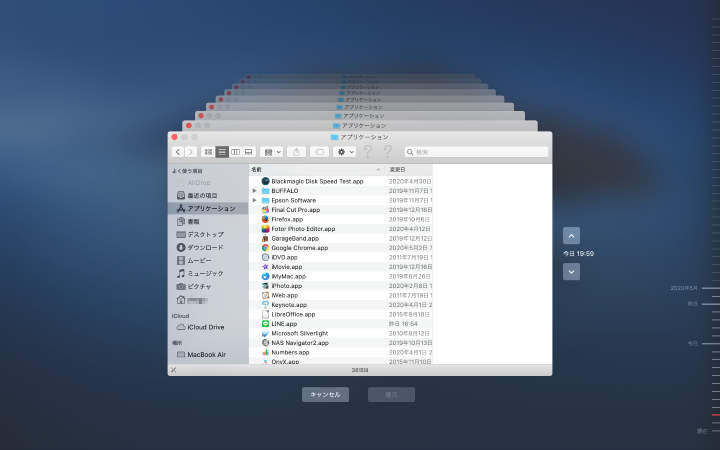Sort by the 変更日 column header
Image resolution: width=720 pixels, height=450 pixels.
point(408,169)
